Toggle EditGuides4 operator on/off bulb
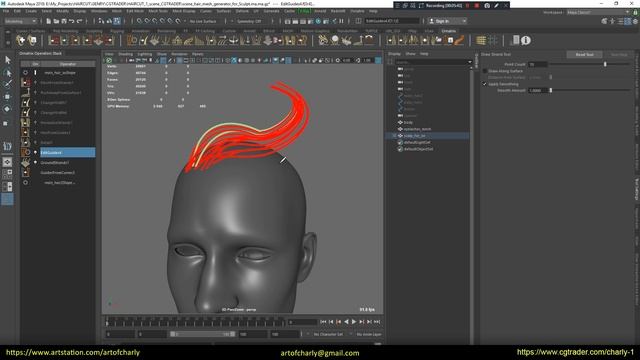The width and height of the screenshot is (640, 360). coord(36,152)
